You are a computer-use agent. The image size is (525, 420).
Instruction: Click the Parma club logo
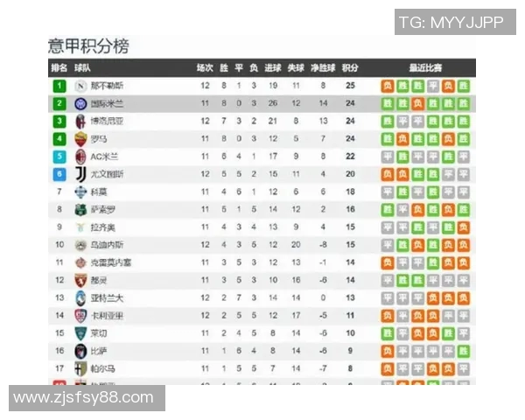(80, 369)
